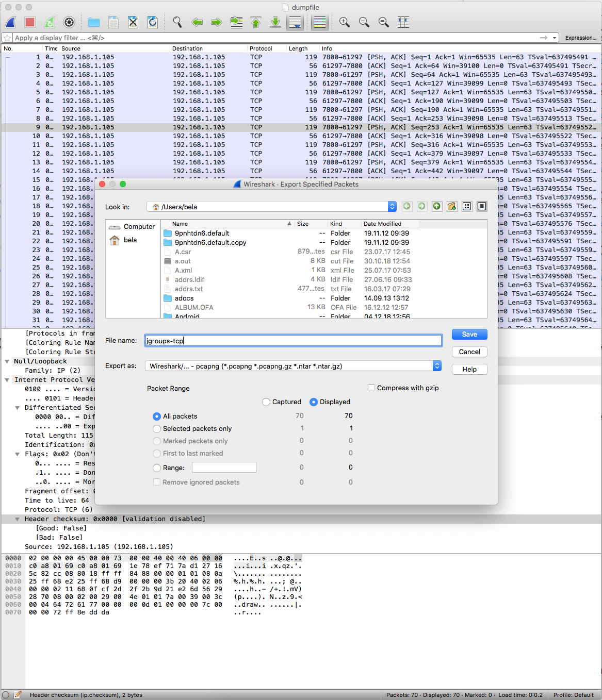Switch file dialog to list view

[467, 206]
